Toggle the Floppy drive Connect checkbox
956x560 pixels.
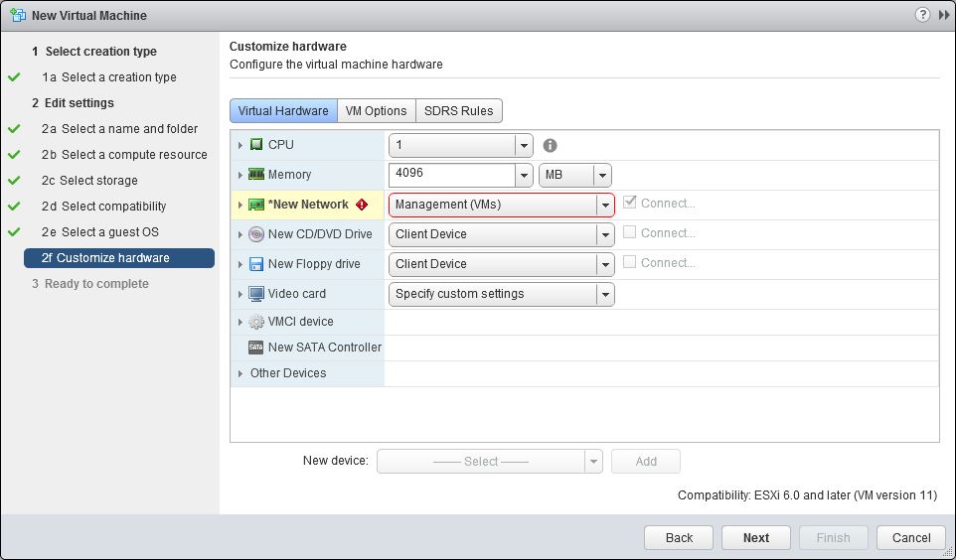630,262
